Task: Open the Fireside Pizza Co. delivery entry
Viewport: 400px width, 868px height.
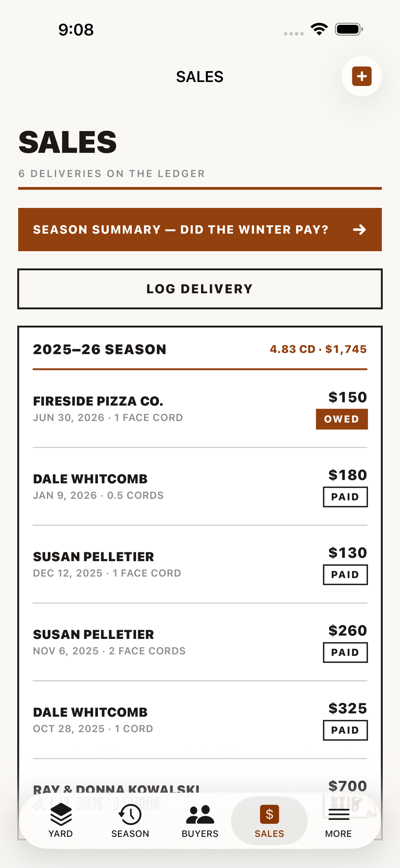Action: (200, 409)
